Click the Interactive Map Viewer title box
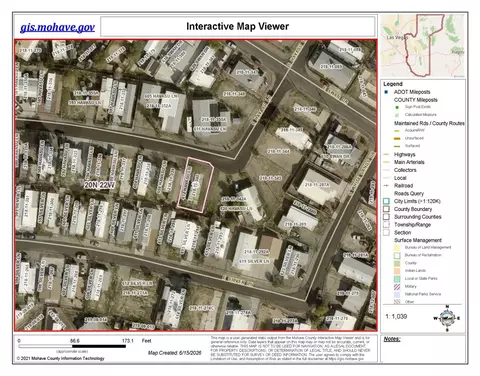 click(x=238, y=26)
